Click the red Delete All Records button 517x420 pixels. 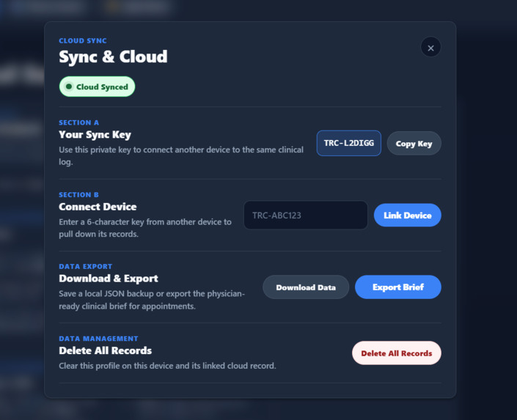pos(396,353)
